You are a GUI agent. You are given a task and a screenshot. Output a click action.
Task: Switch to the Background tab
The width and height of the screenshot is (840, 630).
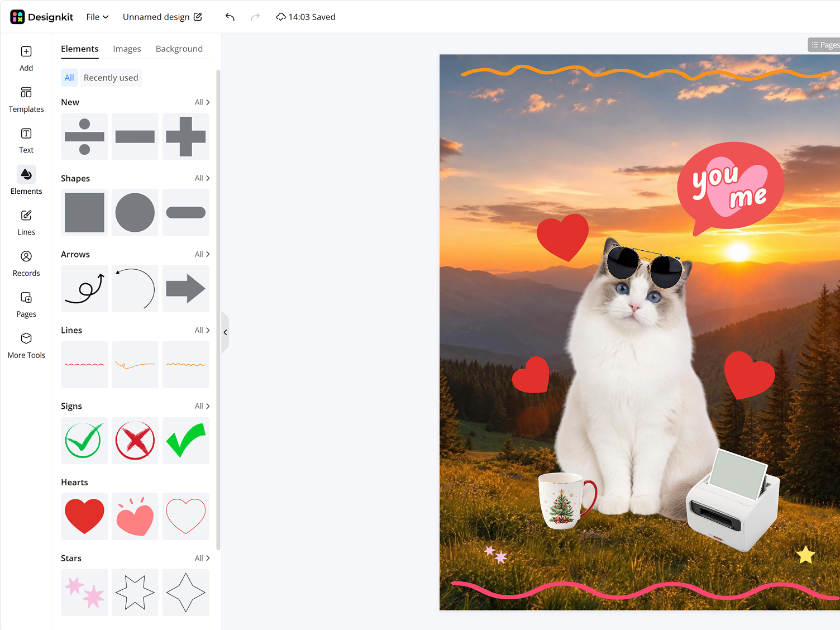(x=179, y=49)
